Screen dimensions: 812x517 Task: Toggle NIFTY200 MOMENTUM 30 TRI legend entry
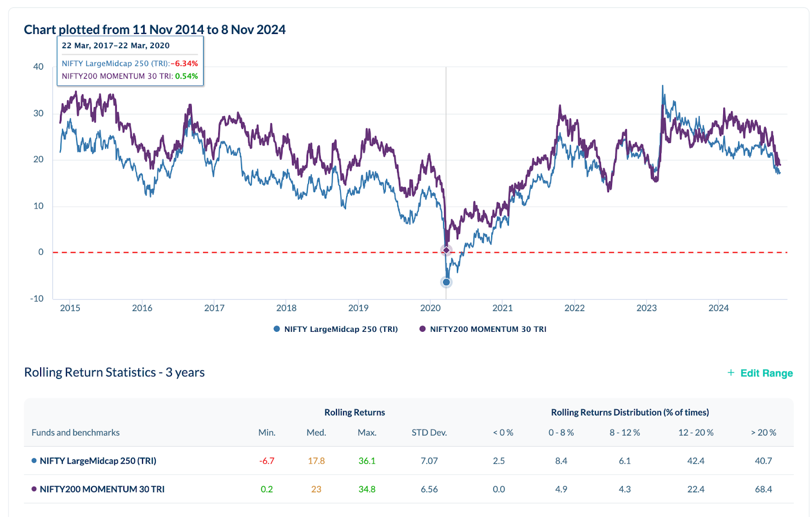(483, 329)
